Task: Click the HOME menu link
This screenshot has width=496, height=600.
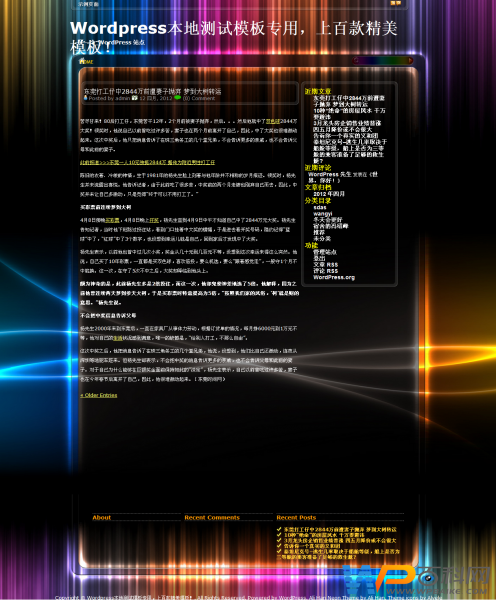Action: [86, 61]
